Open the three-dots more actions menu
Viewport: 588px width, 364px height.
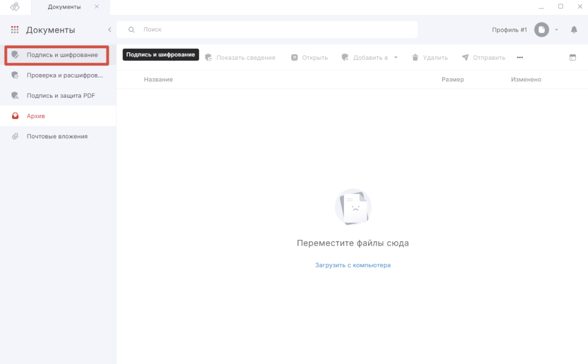coord(520,57)
